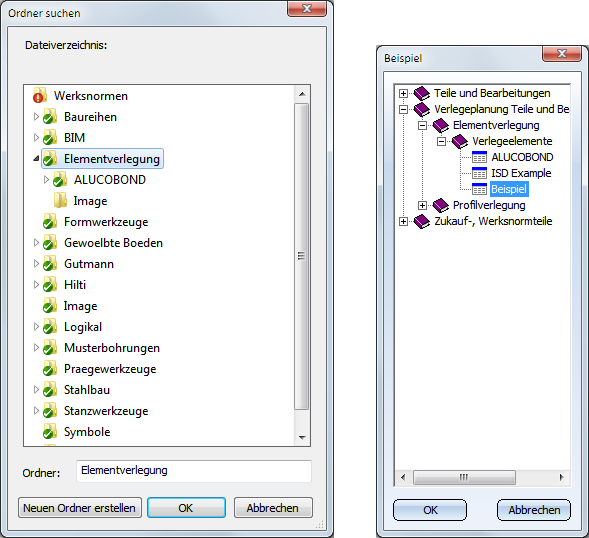
Task: Expand the Gutmann folder triangle
Action: click(36, 264)
